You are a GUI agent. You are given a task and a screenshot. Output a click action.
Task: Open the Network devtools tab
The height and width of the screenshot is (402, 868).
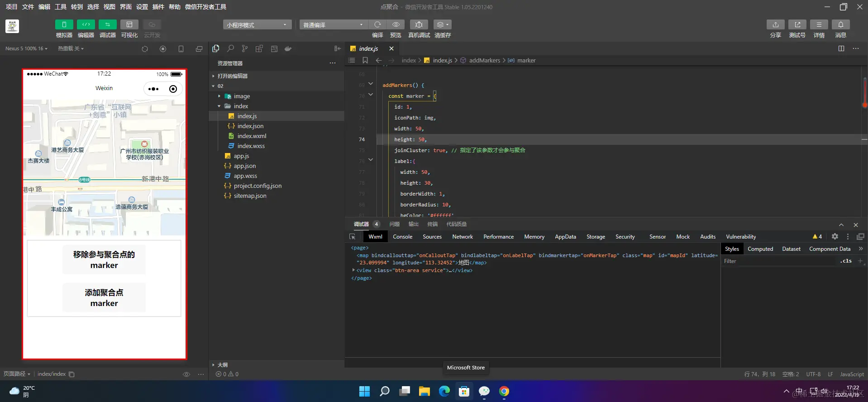pos(463,237)
